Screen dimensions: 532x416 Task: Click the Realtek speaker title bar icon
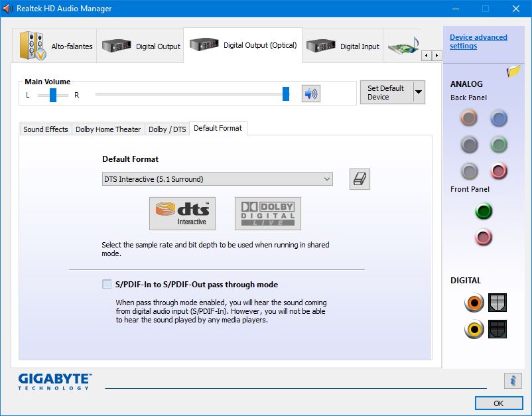coord(7,9)
